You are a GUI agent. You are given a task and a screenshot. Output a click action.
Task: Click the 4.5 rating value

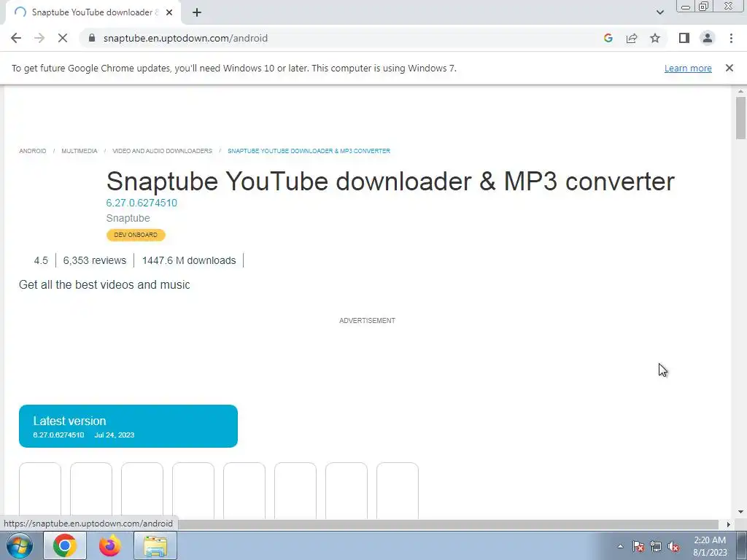(41, 260)
